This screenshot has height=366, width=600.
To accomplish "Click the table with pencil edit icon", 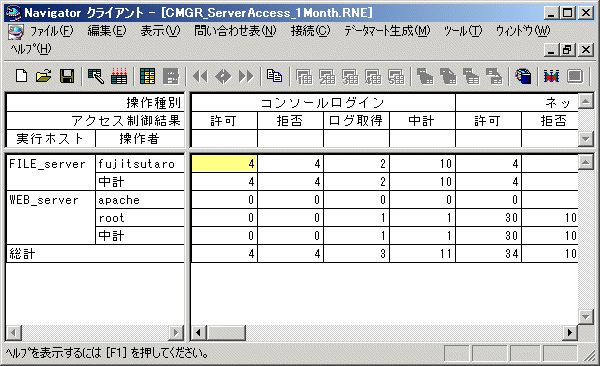I will [x=96, y=76].
